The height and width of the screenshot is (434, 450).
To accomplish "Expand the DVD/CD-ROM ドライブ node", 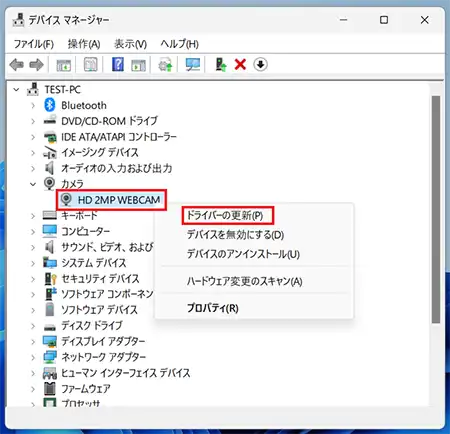I will click(33, 121).
